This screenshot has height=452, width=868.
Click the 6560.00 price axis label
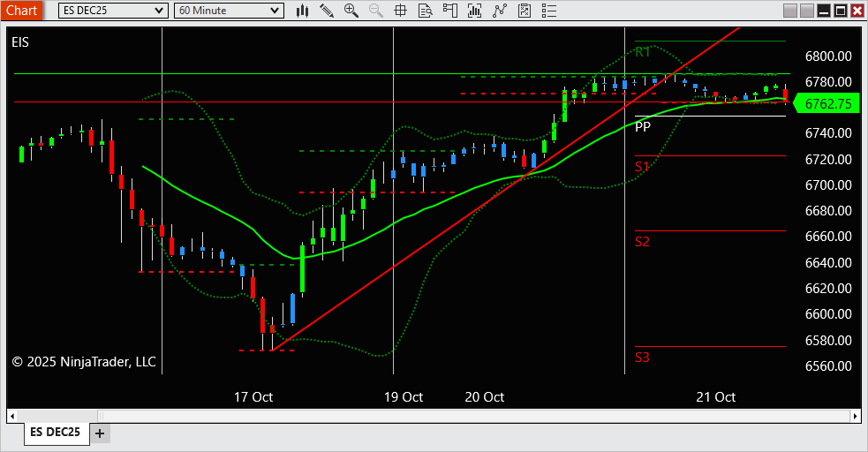coord(828,365)
